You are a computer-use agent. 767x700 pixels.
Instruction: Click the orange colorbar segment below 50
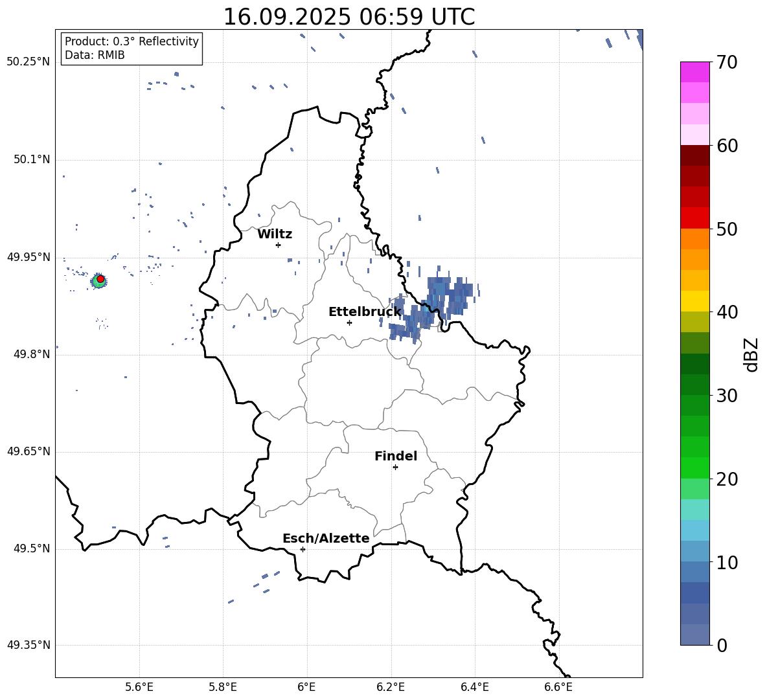point(694,238)
